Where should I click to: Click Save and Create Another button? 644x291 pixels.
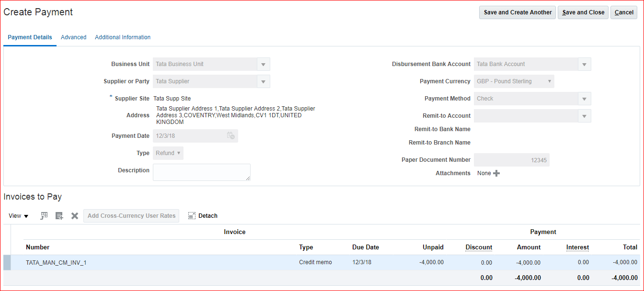517,12
